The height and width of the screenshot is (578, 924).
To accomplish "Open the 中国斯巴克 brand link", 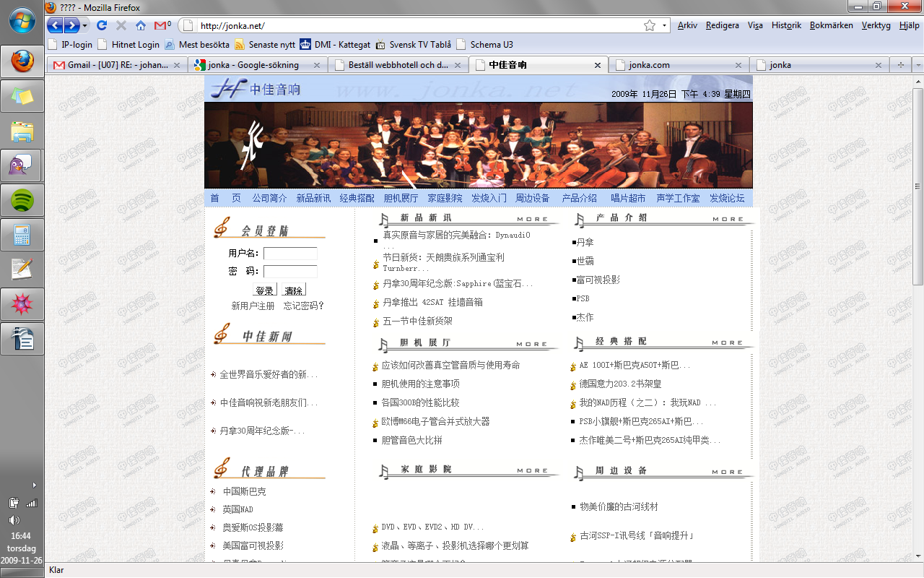I will pos(244,491).
